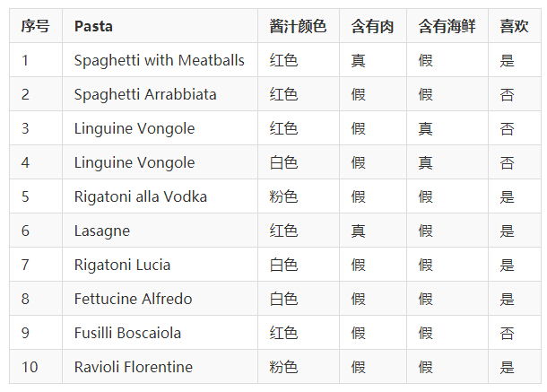Click the Spaghetti with Meatballs cell
The height and width of the screenshot is (392, 547).
coord(159,60)
